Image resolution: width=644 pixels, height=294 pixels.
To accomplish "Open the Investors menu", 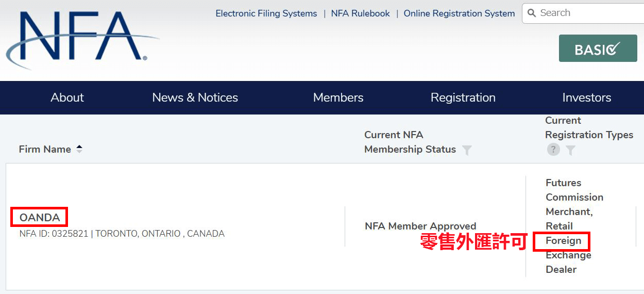I will 587,97.
